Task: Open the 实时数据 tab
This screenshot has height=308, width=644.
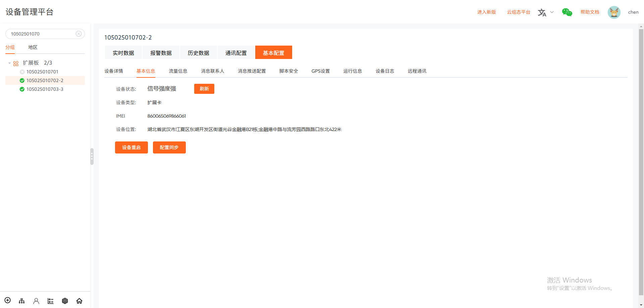Action: 123,53
